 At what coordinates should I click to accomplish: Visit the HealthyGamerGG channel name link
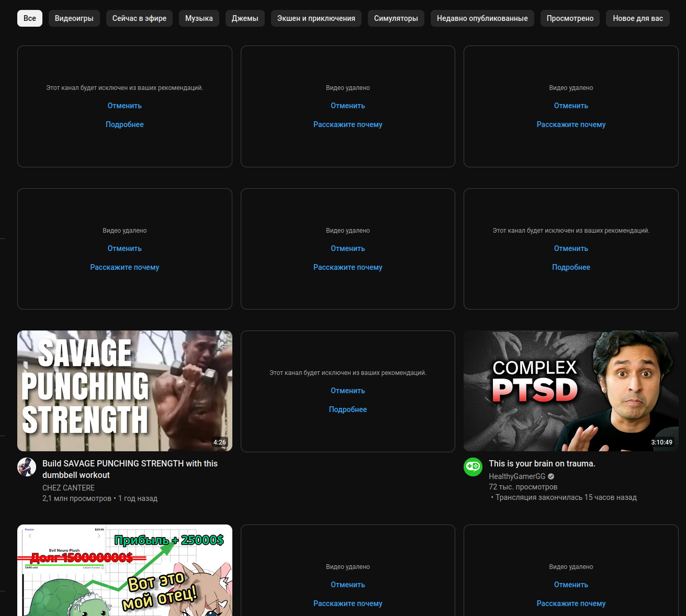pos(517,476)
